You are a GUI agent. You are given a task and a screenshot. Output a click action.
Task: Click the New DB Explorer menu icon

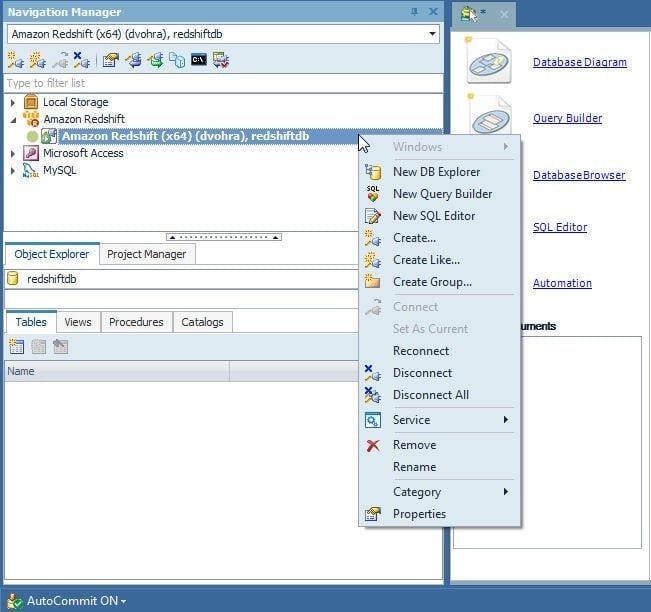(x=373, y=172)
